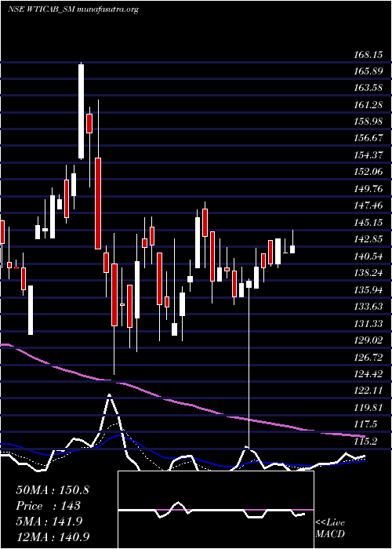
Task: Click the <<Live MACD label
Action: (x=330, y=529)
